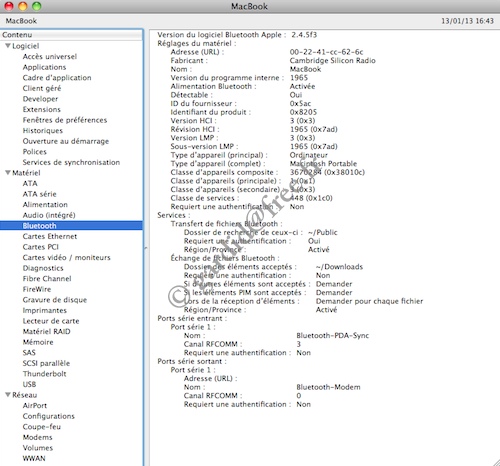Screen dimensions: 500x466
Task: Select Coupe-feu entry
Action: click(42, 427)
